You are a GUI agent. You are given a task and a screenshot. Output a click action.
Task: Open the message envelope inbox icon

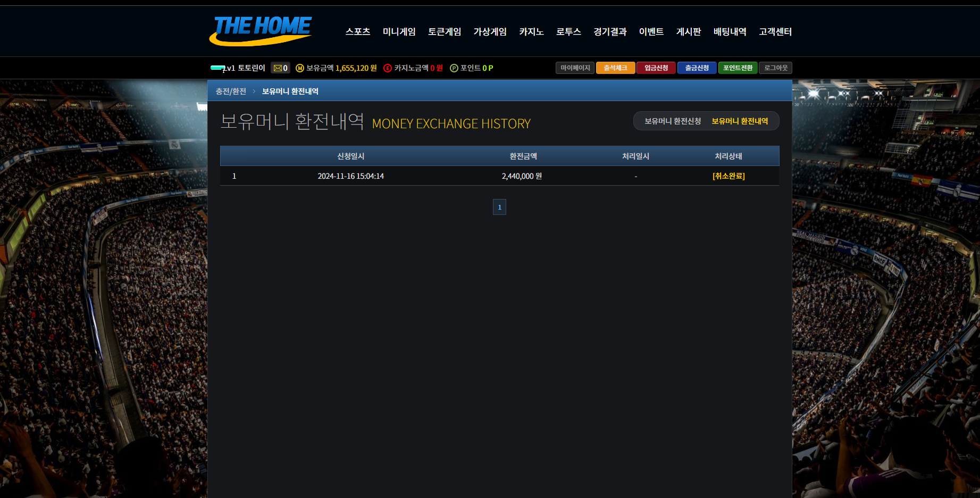tap(278, 68)
